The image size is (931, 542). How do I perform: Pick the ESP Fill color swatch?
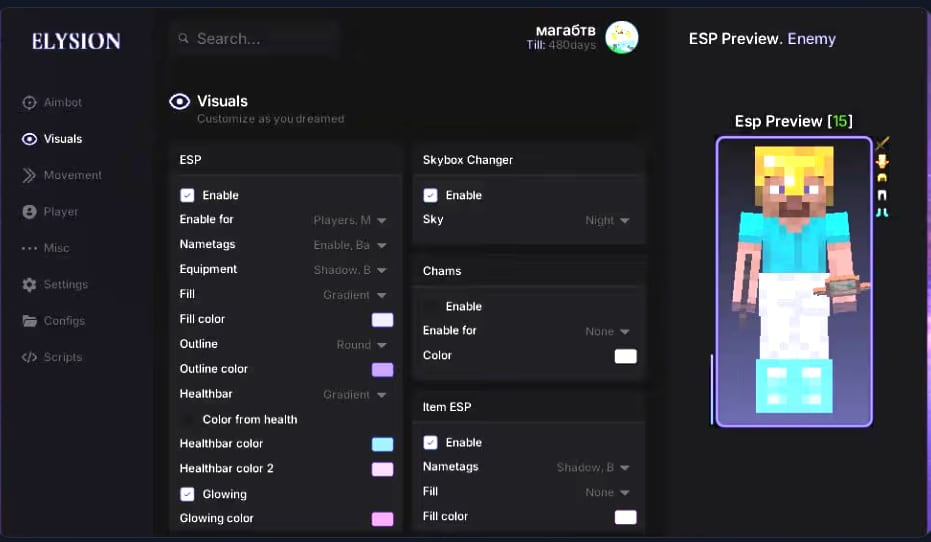(382, 320)
